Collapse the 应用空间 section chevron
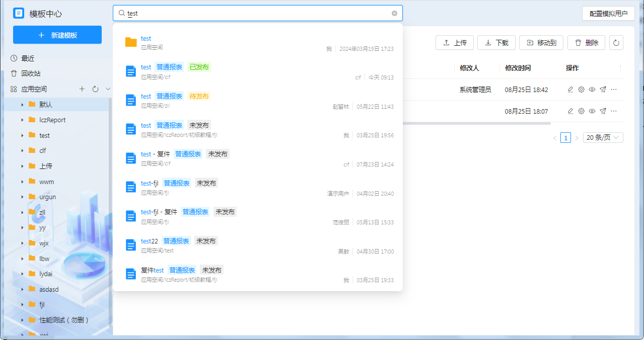The image size is (644, 340). click(108, 89)
